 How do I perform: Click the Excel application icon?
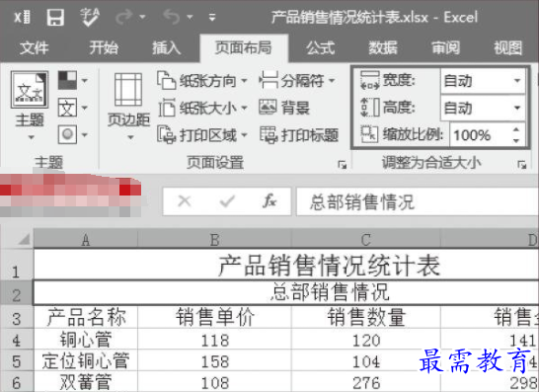pos(22,17)
